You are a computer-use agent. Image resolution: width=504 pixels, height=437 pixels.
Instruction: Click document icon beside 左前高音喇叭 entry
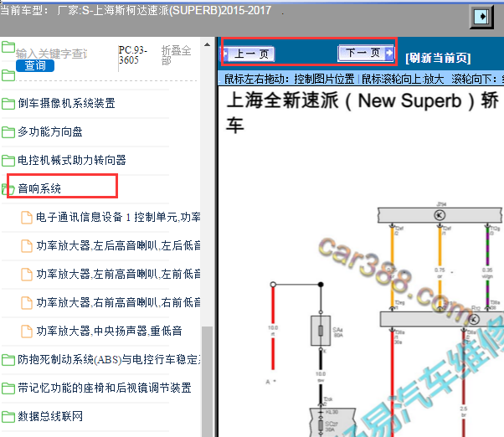(26, 275)
